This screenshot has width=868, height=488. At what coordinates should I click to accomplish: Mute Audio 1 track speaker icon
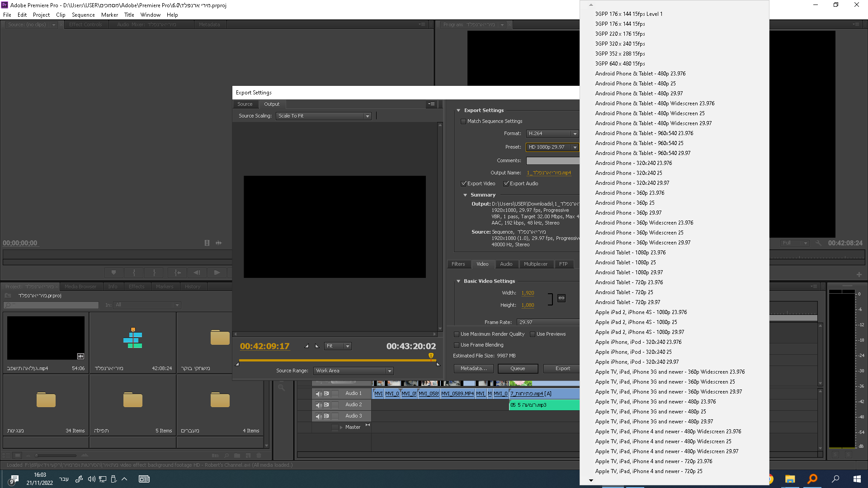click(318, 394)
